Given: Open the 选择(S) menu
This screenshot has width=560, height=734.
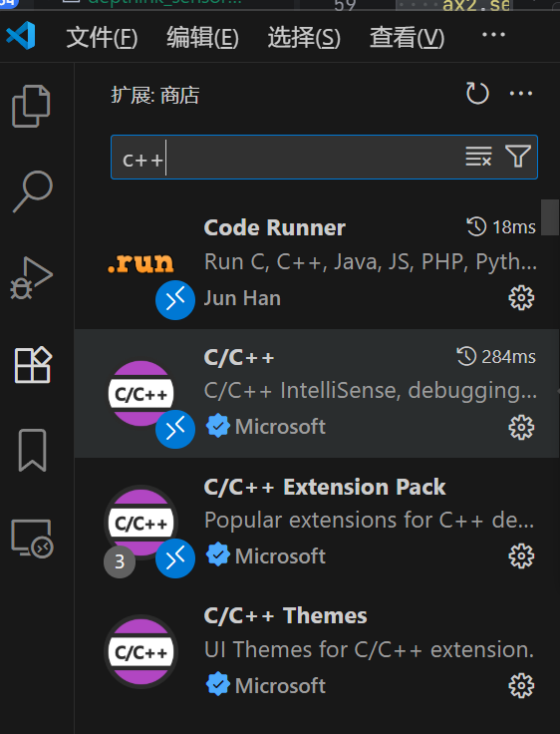Looking at the screenshot, I should tap(304, 38).
